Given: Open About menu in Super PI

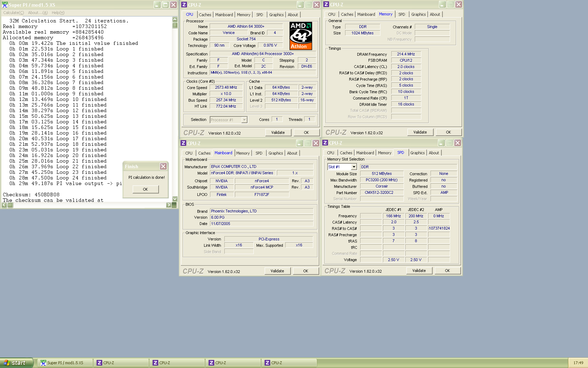Looking at the screenshot, I should (x=38, y=13).
